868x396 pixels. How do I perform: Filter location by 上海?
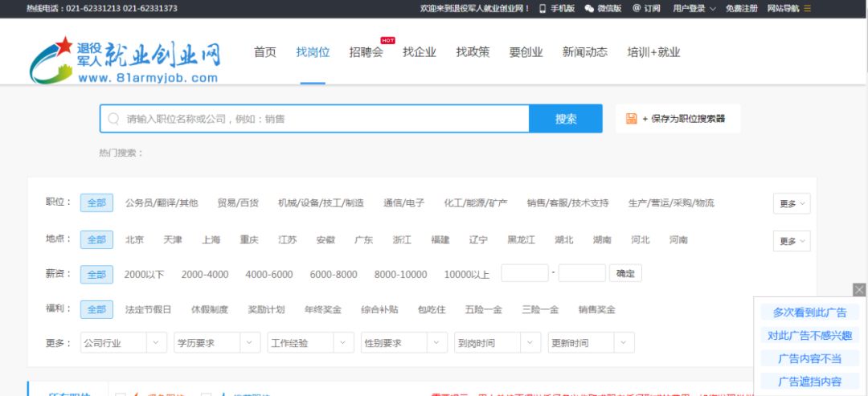point(211,240)
